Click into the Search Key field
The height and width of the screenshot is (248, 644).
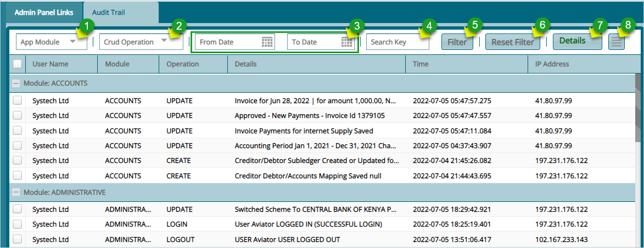397,42
